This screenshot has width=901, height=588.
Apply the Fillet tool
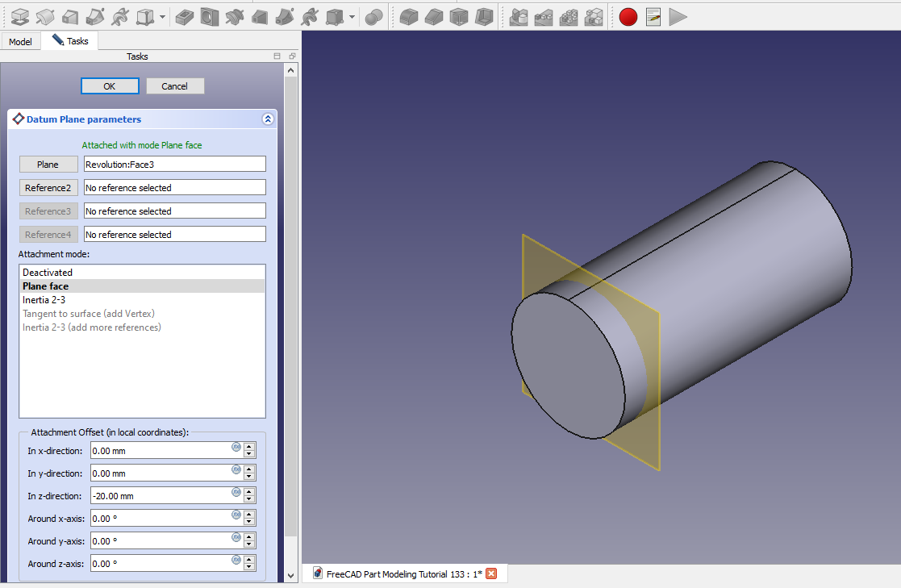[x=409, y=16]
